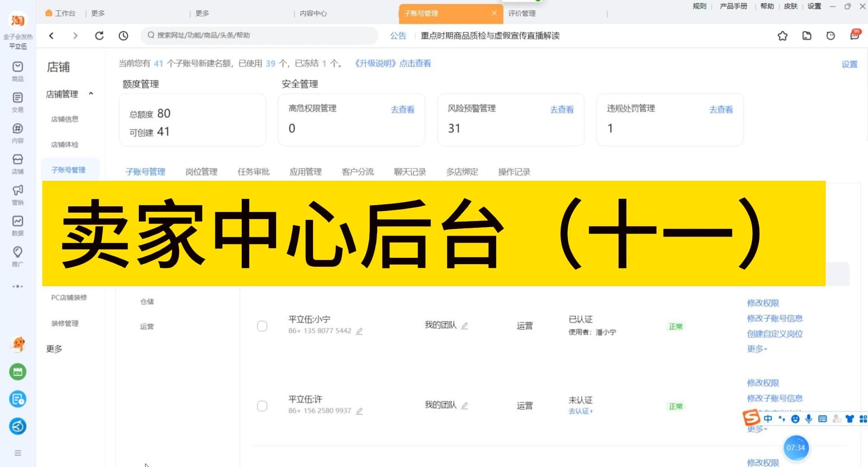Viewport: 868px width, 467px height.
Task: Click 修改子账号信息 for 平立伍:小宁
Action: [775, 319]
